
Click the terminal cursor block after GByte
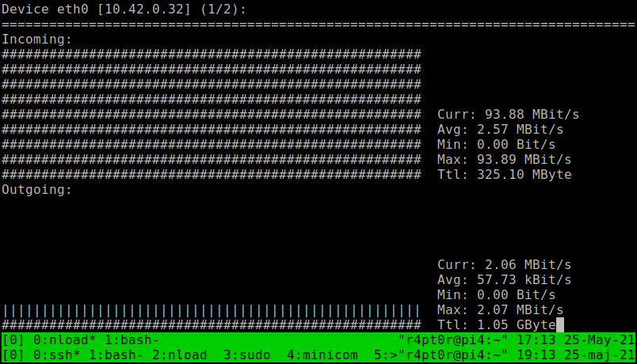click(x=560, y=325)
